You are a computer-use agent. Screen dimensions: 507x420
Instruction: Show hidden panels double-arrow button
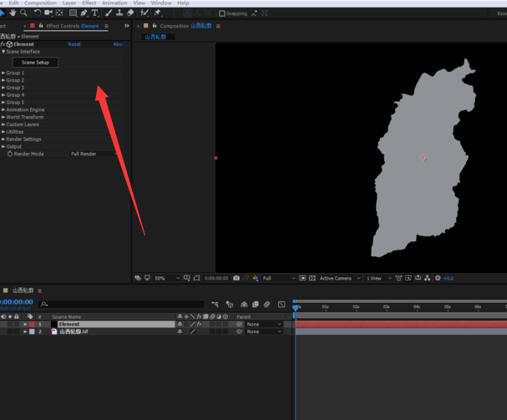(x=127, y=26)
